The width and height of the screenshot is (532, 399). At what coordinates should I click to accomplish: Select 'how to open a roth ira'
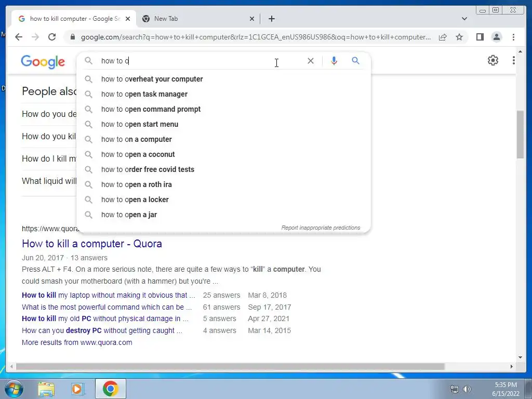[223, 184]
